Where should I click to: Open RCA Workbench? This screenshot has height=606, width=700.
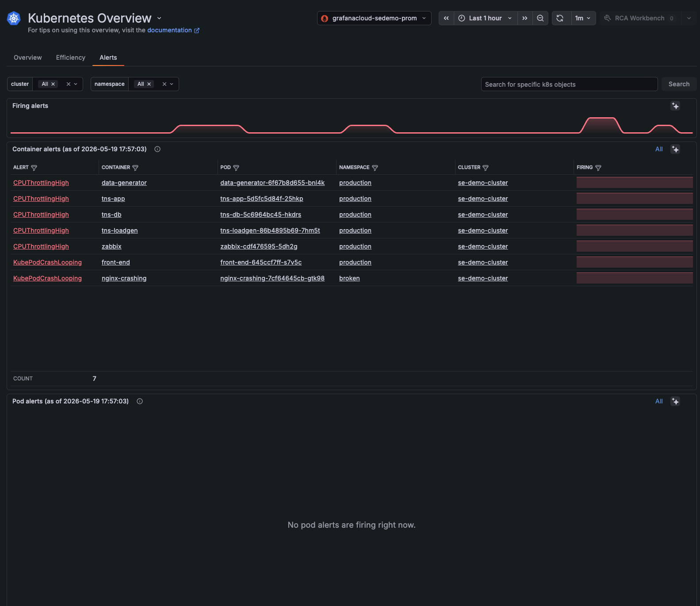(640, 18)
